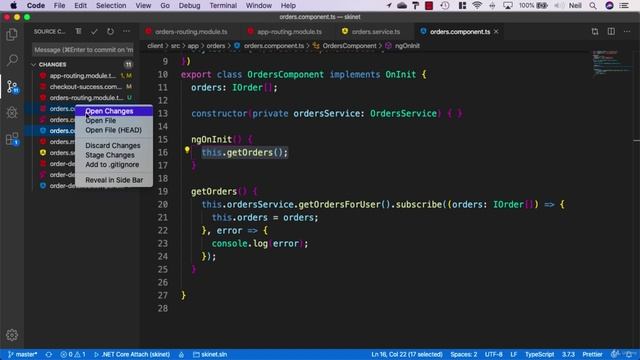Image resolution: width=640 pixels, height=360 pixels.
Task: Open the errors and warnings indicator
Action: point(73,354)
